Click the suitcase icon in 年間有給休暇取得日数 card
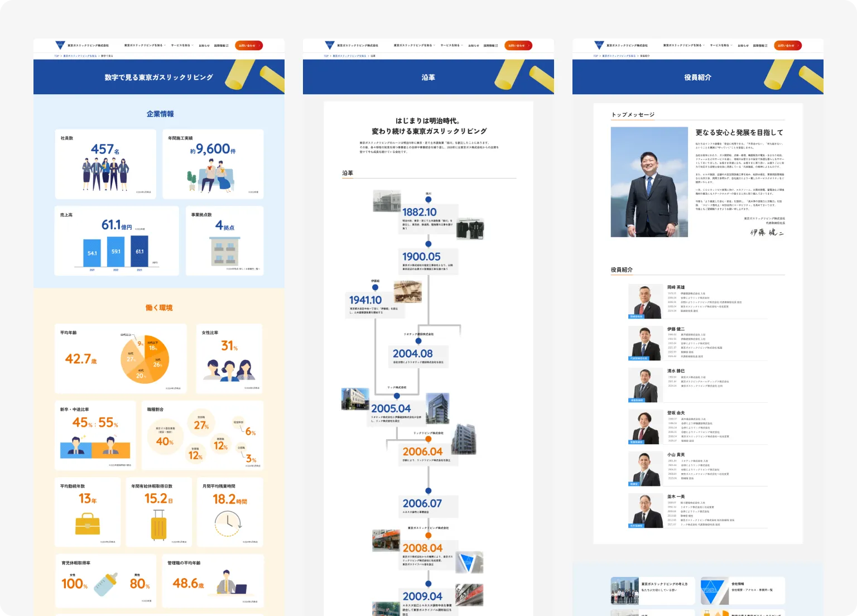 159,526
